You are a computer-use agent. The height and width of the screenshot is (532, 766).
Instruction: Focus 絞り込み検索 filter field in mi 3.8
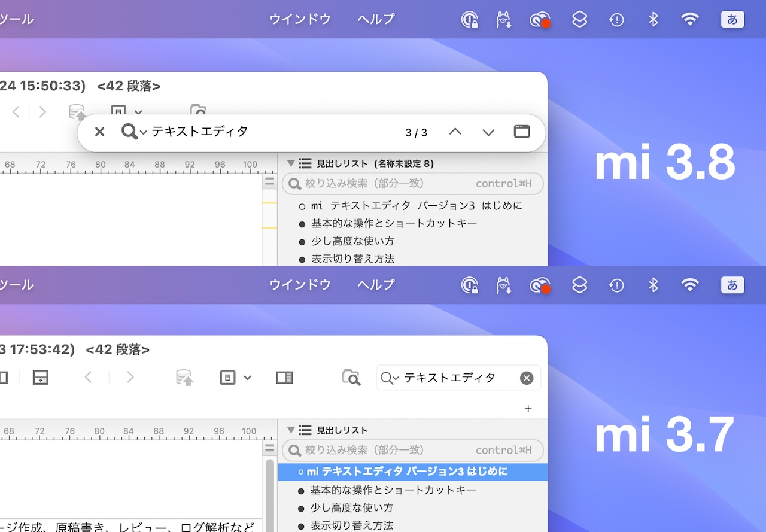coord(413,184)
